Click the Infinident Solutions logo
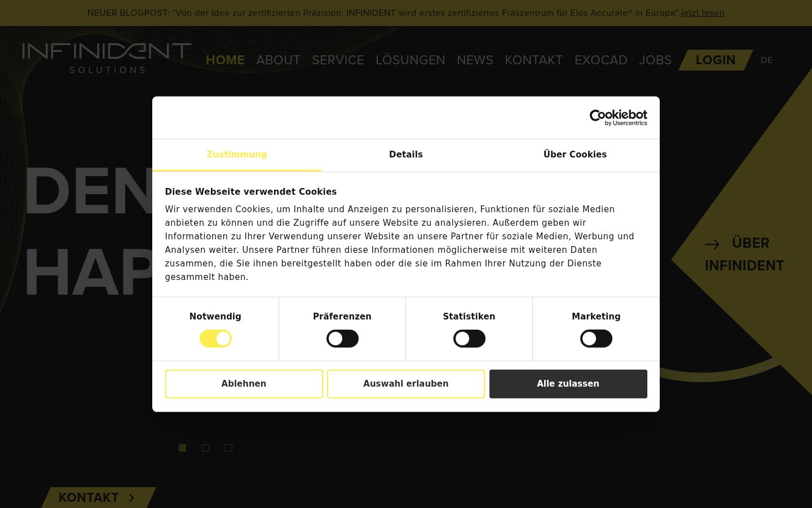 tap(107, 58)
